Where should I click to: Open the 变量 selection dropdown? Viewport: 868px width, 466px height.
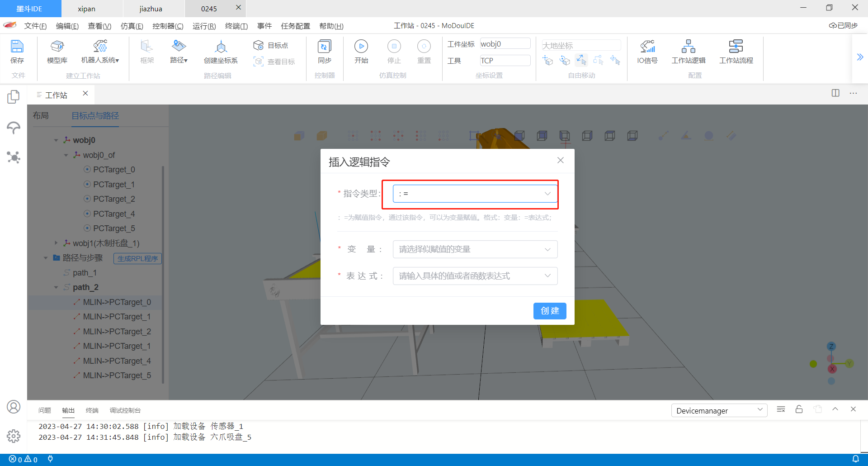(x=474, y=249)
